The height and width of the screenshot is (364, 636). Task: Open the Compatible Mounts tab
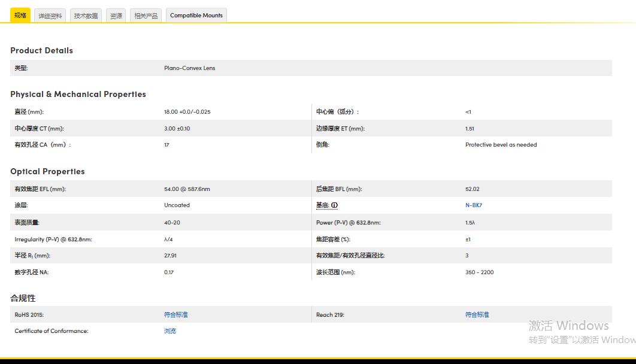click(x=196, y=16)
